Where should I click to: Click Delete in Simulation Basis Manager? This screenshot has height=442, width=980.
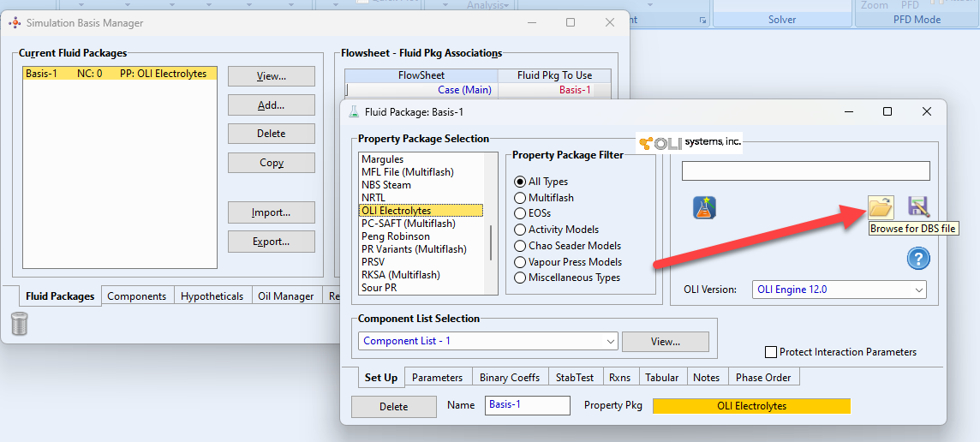click(272, 134)
